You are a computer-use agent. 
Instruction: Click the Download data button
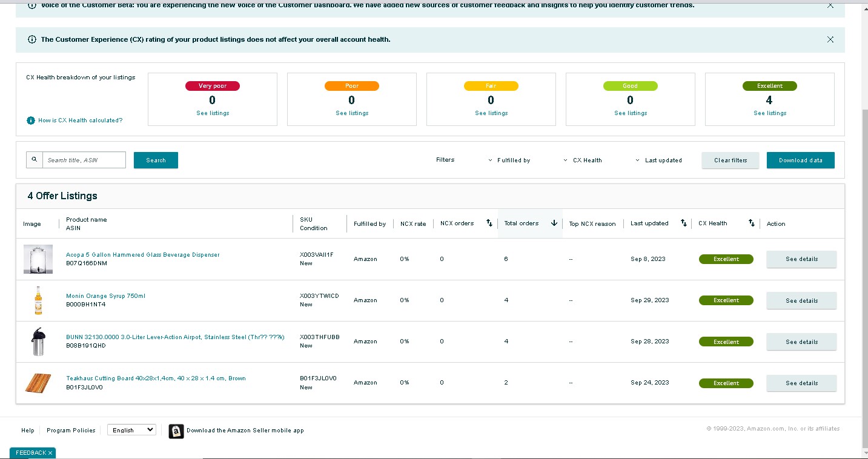801,160
